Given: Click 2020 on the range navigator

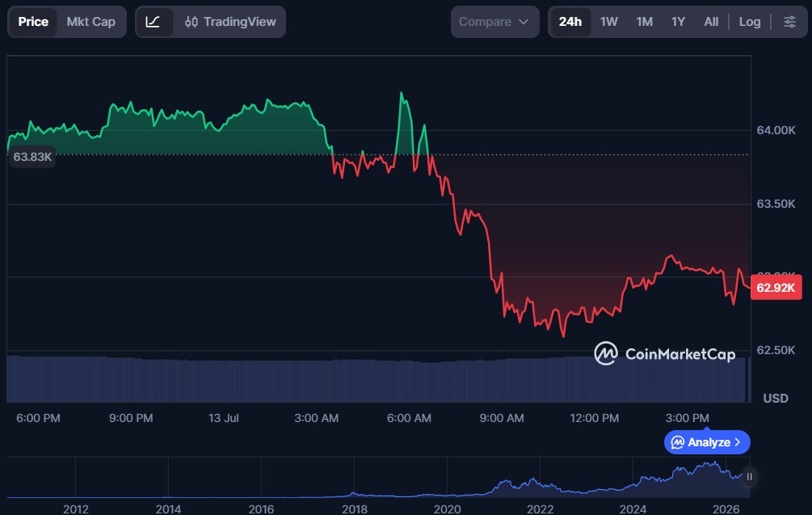Looking at the screenshot, I should (x=447, y=509).
